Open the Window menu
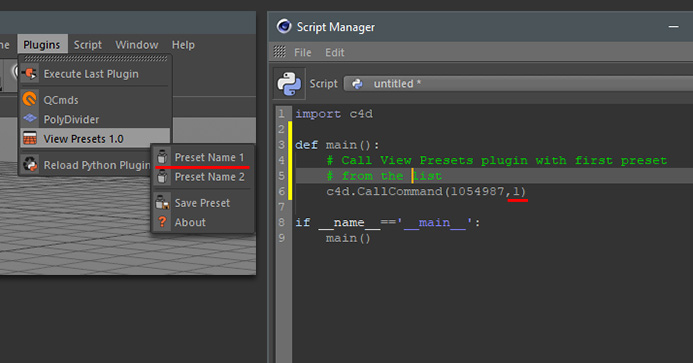Screen dimensions: 693x363 (137, 45)
